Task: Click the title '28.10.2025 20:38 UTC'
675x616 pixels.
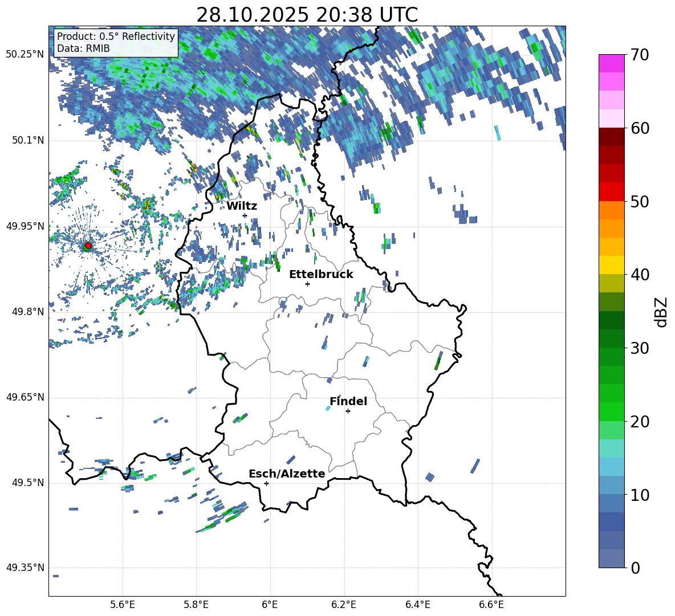Action: [307, 15]
